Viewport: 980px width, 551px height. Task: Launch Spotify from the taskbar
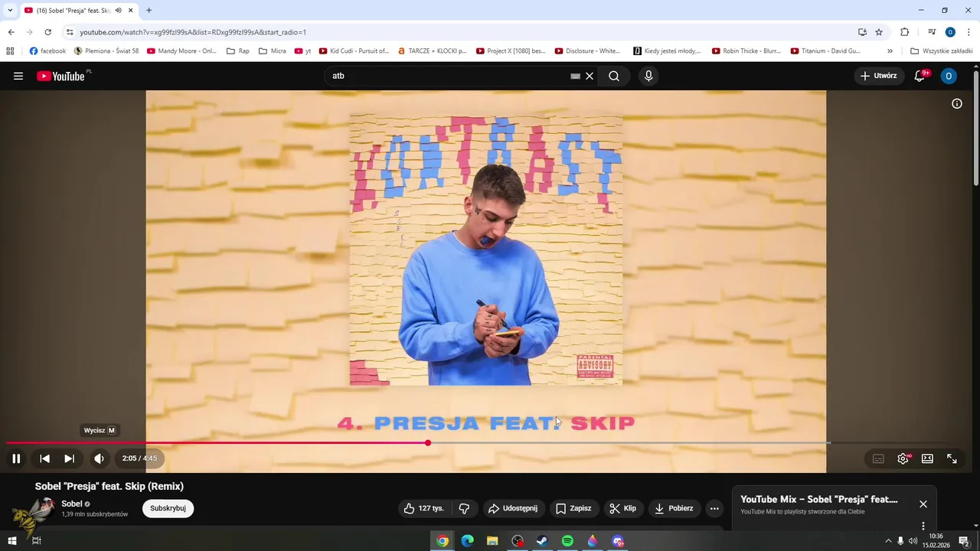pyautogui.click(x=567, y=541)
